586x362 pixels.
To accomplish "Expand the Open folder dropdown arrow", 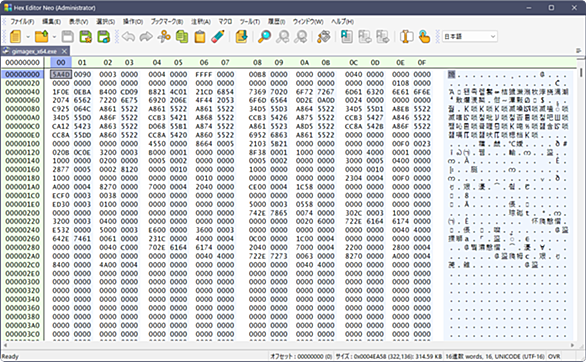I will [x=54, y=37].
